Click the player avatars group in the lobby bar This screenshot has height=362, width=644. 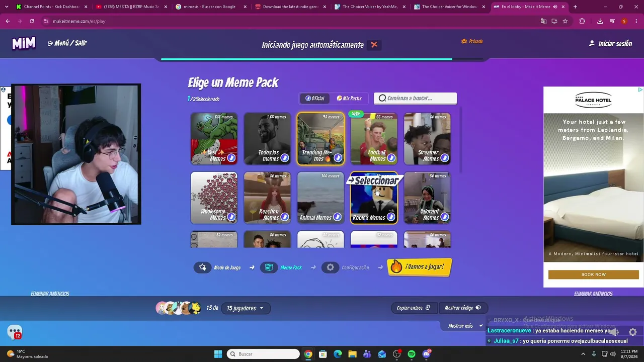pyautogui.click(x=179, y=308)
